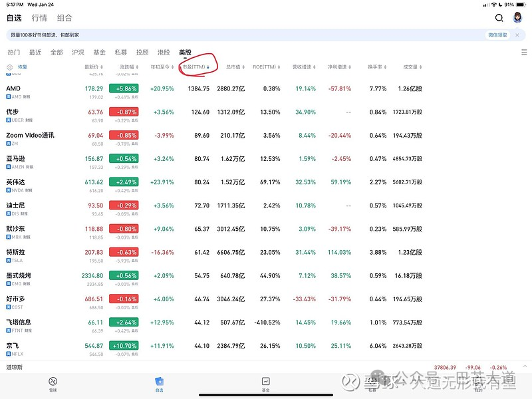Select the 私募 category tab
This screenshot has width=532, height=399.
121,53
